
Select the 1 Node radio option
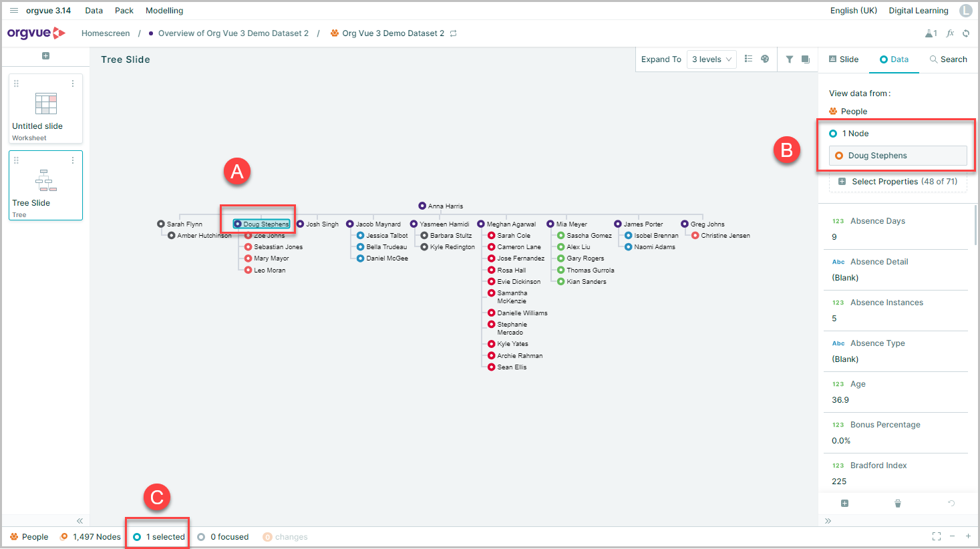coord(849,134)
